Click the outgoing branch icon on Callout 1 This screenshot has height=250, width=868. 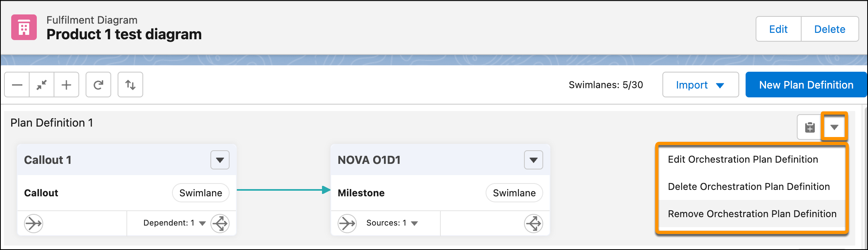[220, 223]
